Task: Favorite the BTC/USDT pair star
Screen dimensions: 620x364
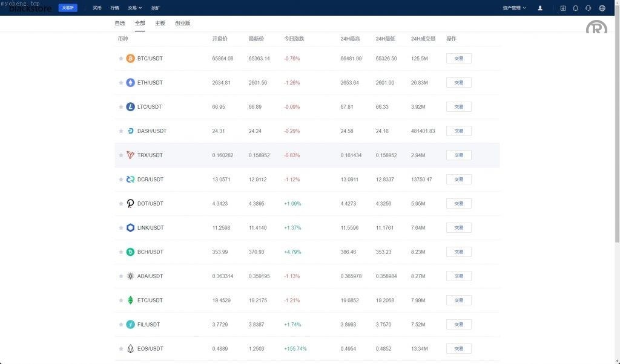Action: coord(121,59)
